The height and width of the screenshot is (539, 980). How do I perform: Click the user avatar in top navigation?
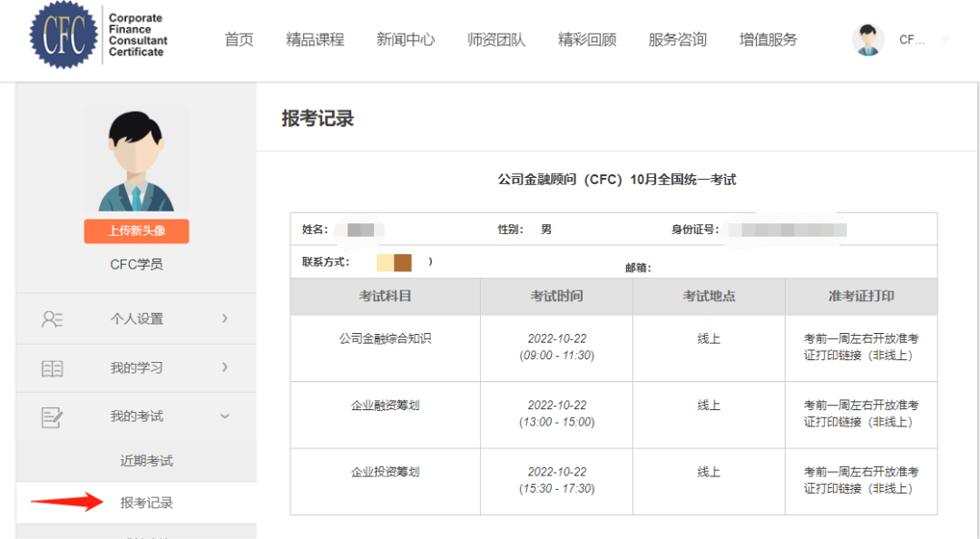click(x=867, y=40)
